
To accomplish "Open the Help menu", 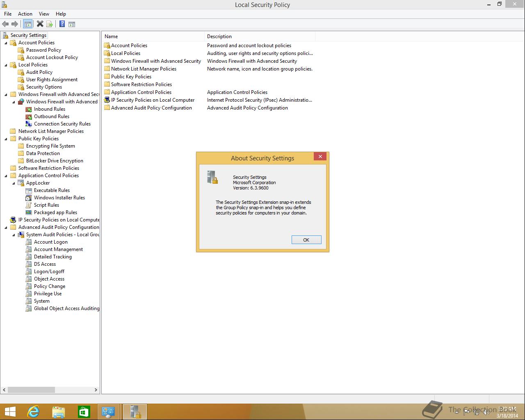I will pos(61,14).
